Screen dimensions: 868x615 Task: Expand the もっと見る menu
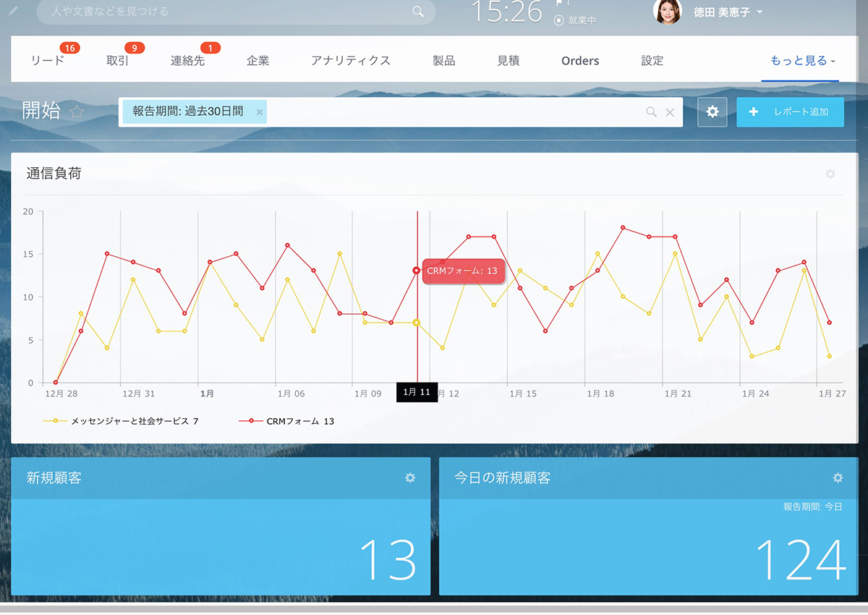(x=802, y=61)
